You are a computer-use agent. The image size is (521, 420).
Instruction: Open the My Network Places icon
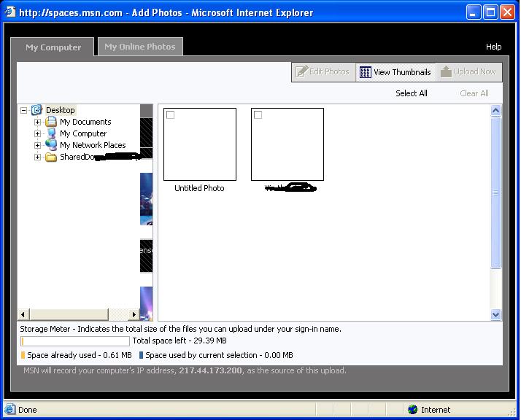pos(51,145)
